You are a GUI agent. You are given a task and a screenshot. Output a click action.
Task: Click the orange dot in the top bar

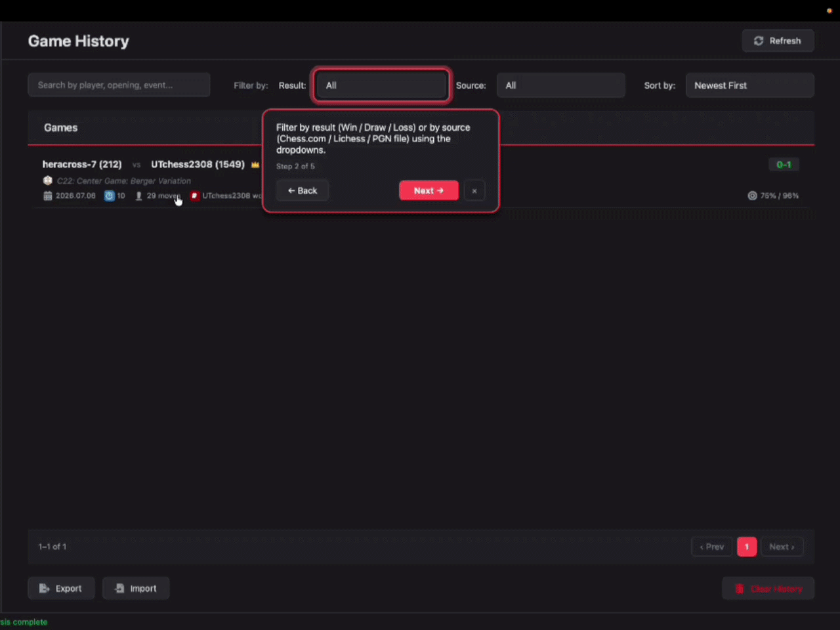829,10
